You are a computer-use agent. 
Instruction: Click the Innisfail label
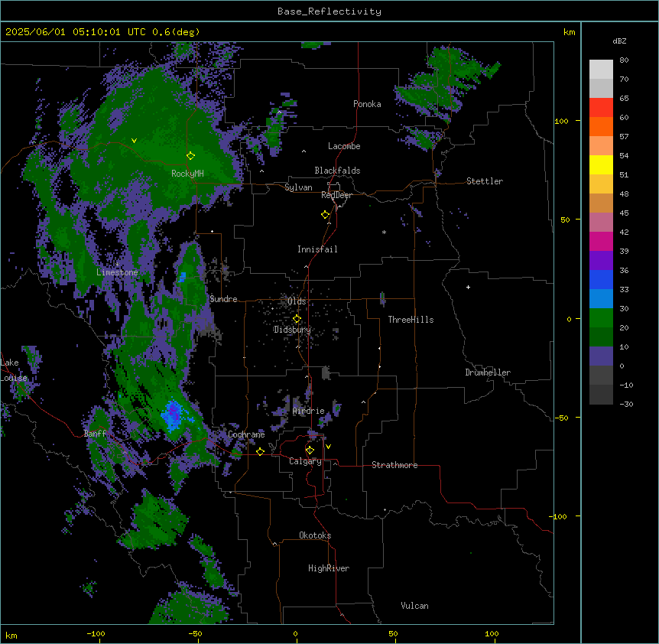pyautogui.click(x=317, y=249)
